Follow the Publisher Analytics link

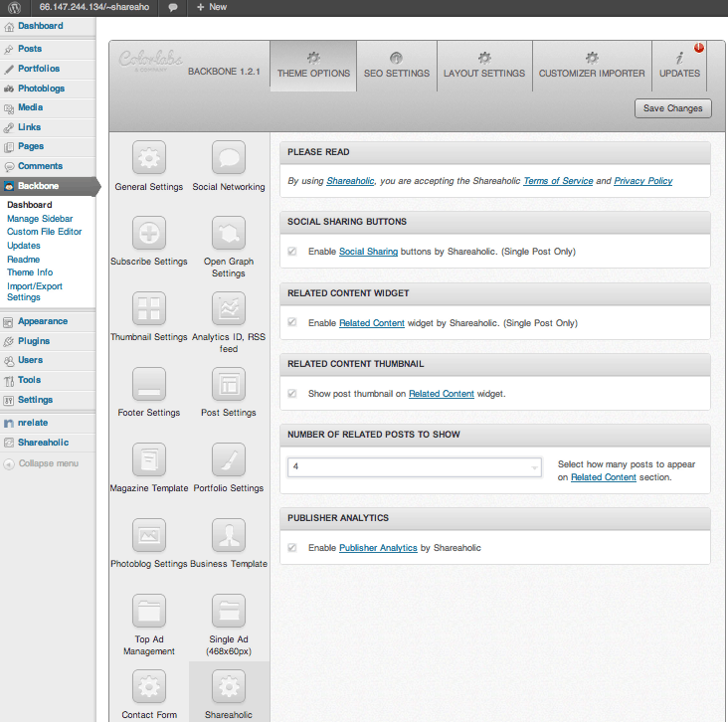point(378,547)
